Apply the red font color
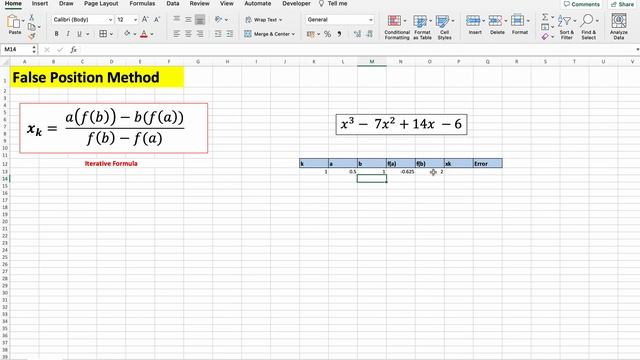 (x=144, y=34)
